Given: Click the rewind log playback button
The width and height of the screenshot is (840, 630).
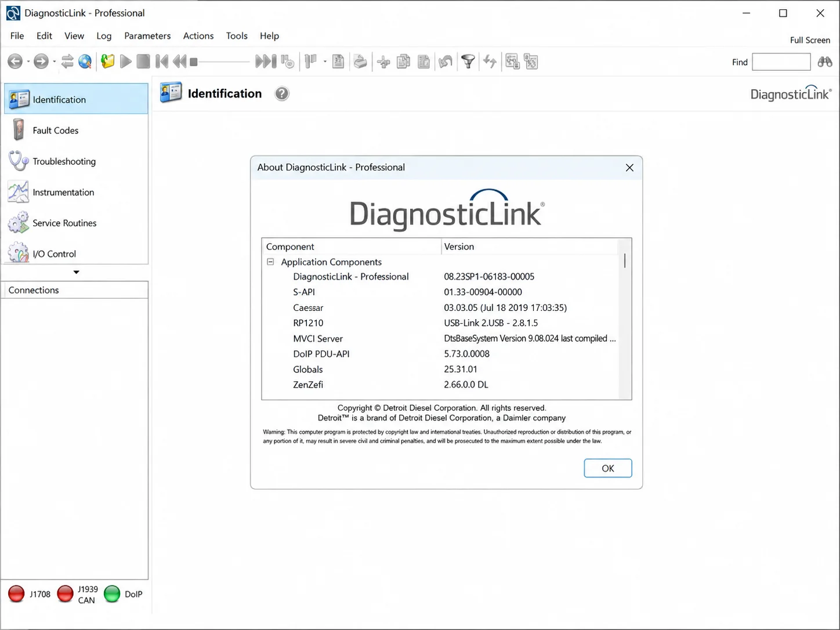Looking at the screenshot, I should (180, 61).
